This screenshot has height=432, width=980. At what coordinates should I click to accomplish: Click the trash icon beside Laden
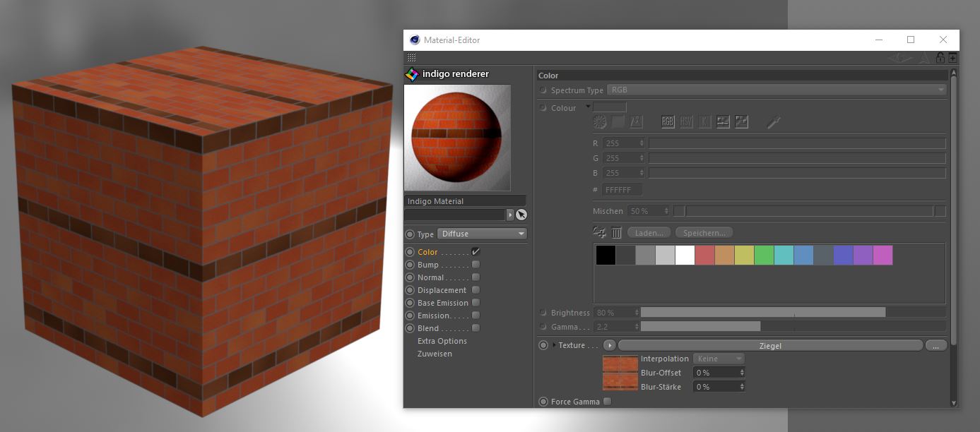[616, 232]
